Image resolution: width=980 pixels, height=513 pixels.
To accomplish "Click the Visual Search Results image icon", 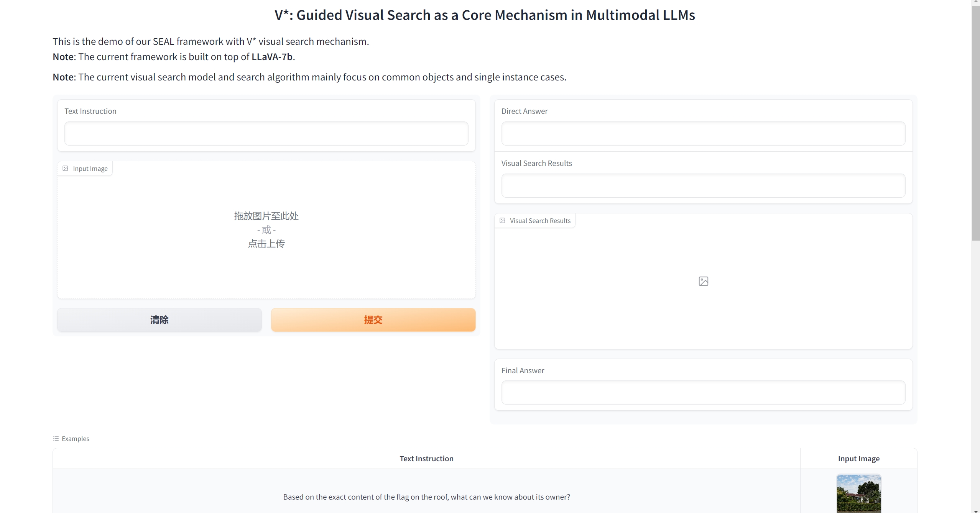I will [502, 221].
